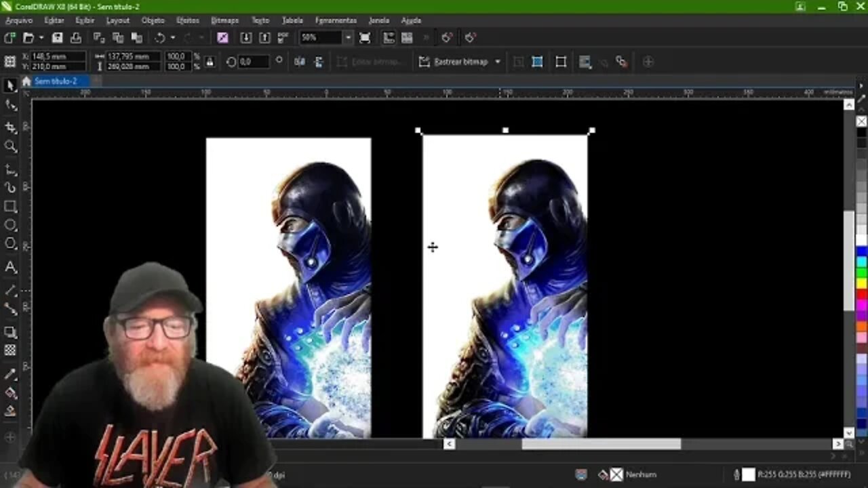The height and width of the screenshot is (488, 868).
Task: Click the Full-screen preview icon
Action: coord(365,38)
